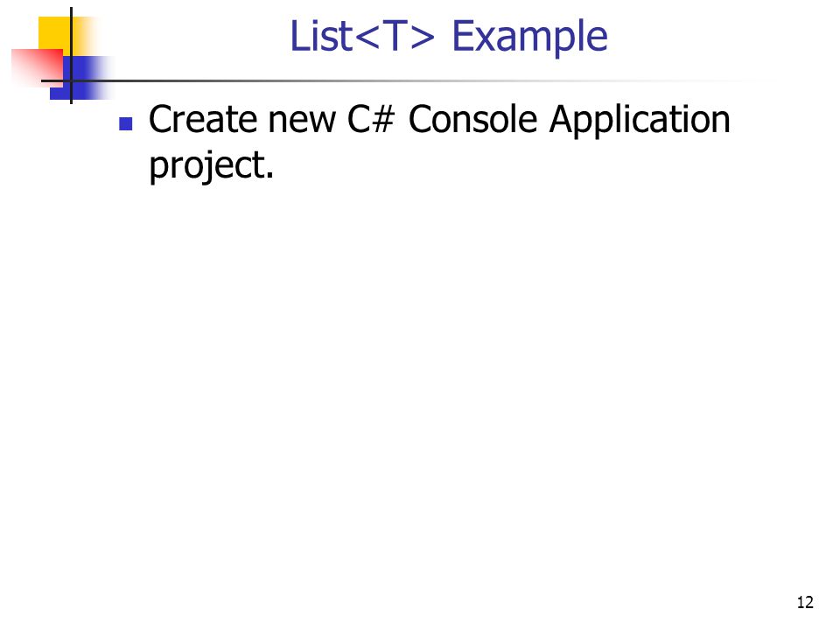Select the blue square bullet point marker
The height and width of the screenshot is (630, 840).
pyautogui.click(x=126, y=124)
